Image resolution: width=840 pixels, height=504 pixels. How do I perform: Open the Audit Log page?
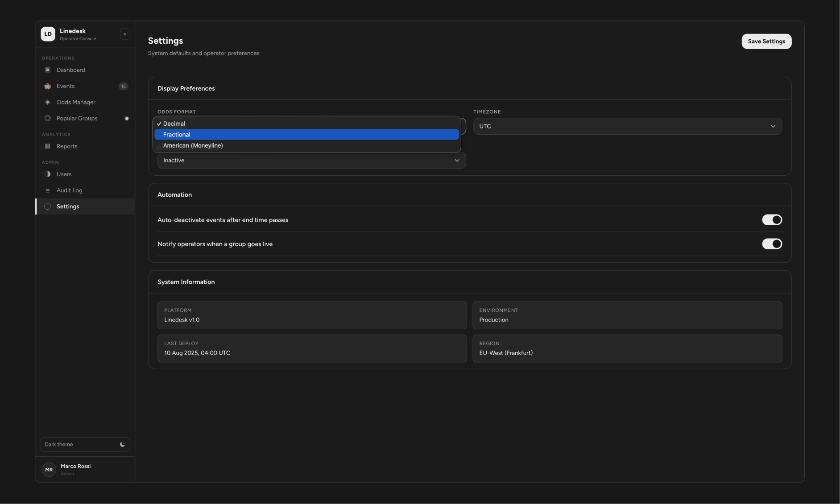(85, 190)
